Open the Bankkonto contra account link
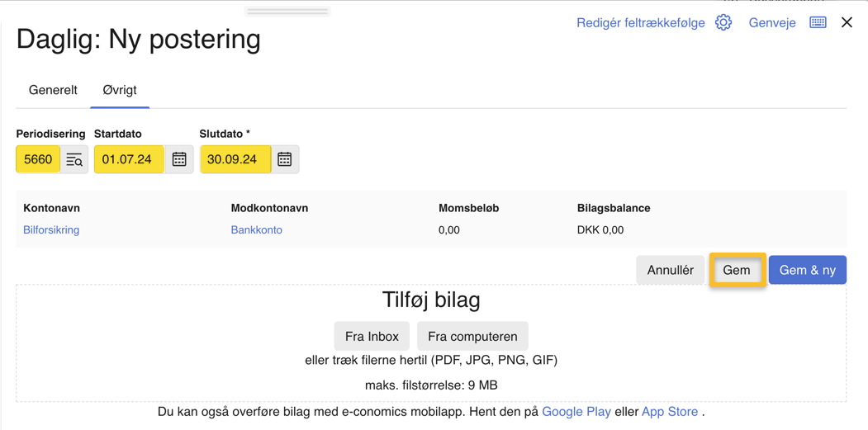Image resolution: width=868 pixels, height=430 pixels. (x=256, y=230)
